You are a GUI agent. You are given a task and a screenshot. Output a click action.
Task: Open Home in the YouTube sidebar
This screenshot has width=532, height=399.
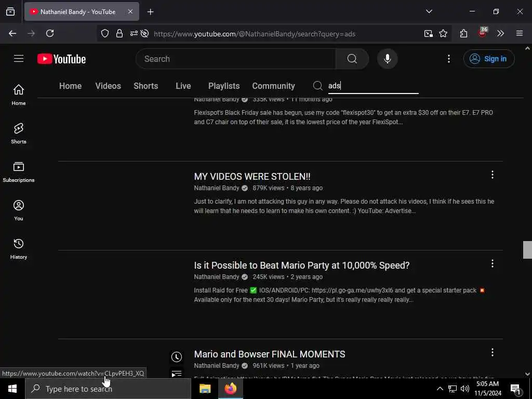pyautogui.click(x=19, y=95)
